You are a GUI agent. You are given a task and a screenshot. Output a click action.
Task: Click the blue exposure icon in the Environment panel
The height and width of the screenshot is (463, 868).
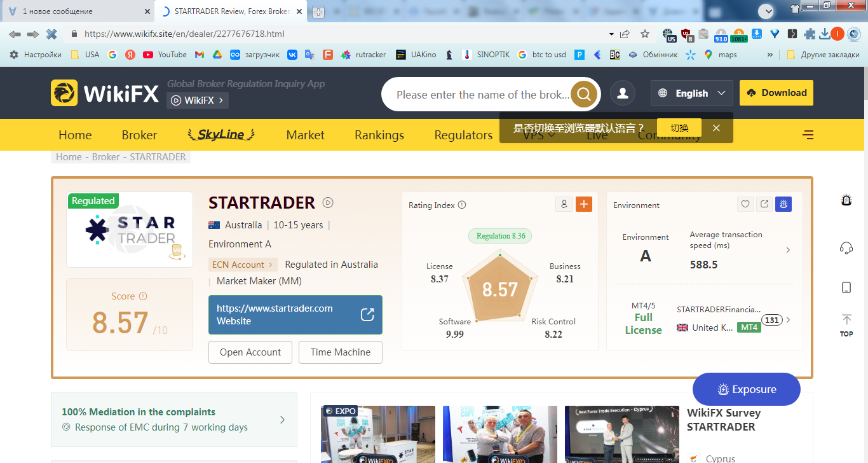783,204
